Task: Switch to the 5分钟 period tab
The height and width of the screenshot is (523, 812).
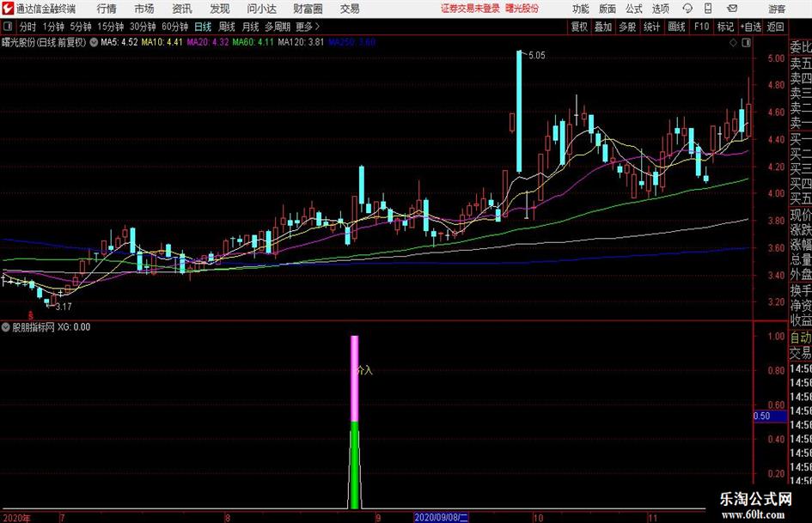Action: pos(80,27)
